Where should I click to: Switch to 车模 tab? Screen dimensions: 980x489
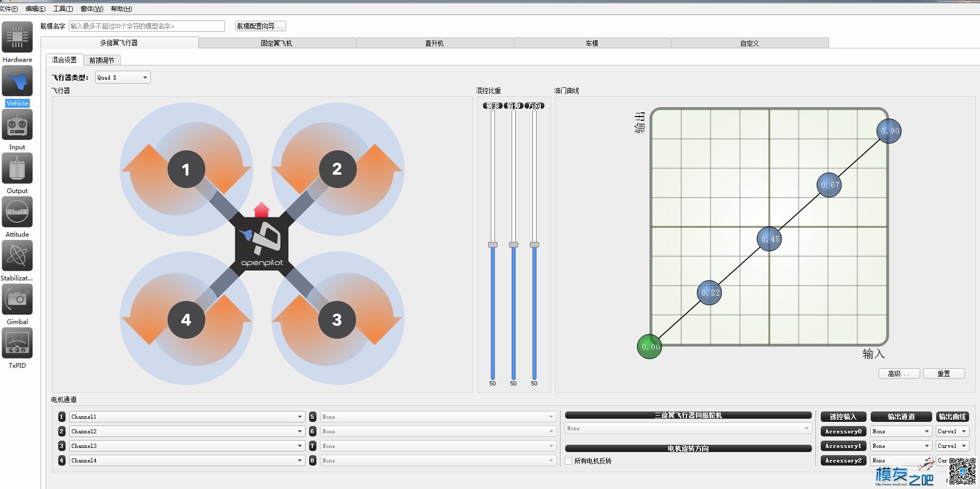click(x=592, y=43)
